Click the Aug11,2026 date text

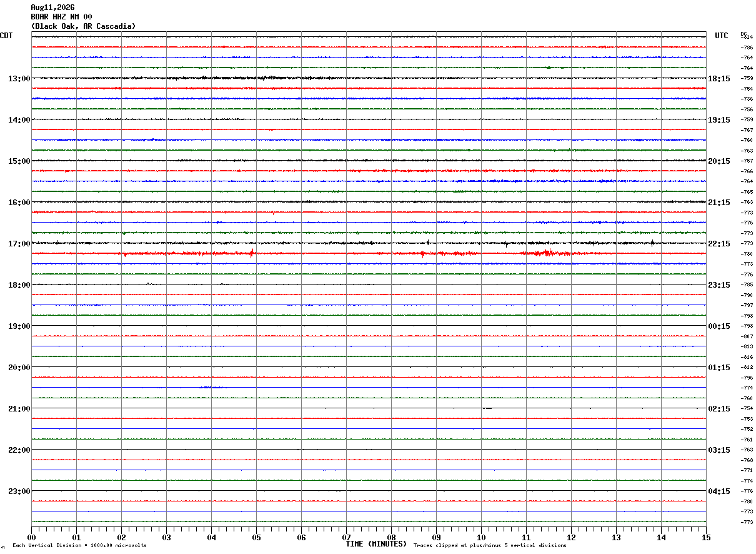point(52,8)
